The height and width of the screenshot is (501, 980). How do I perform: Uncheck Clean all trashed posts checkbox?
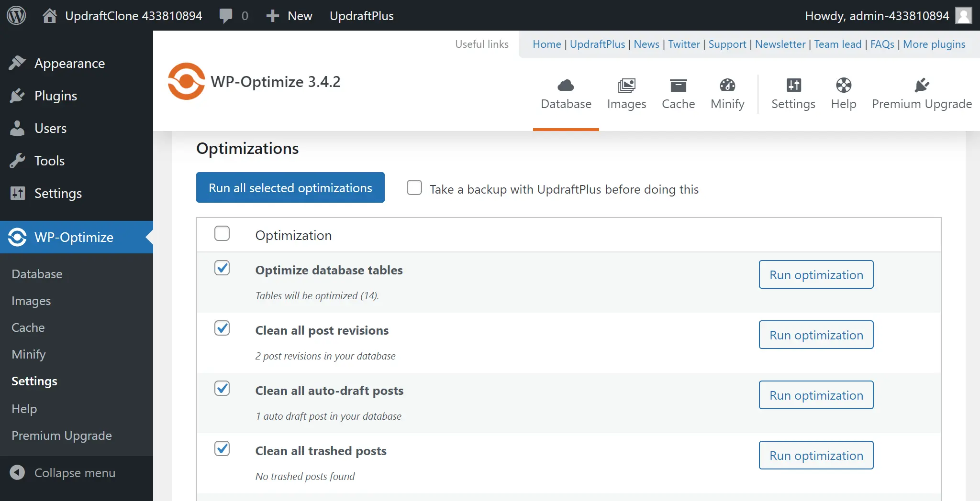tap(222, 448)
